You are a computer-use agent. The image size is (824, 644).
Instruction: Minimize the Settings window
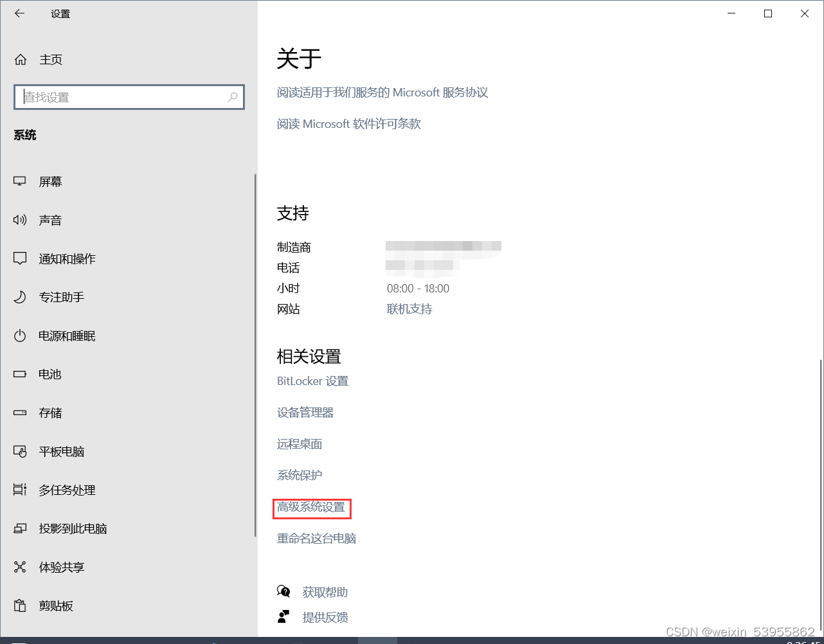pyautogui.click(x=731, y=13)
